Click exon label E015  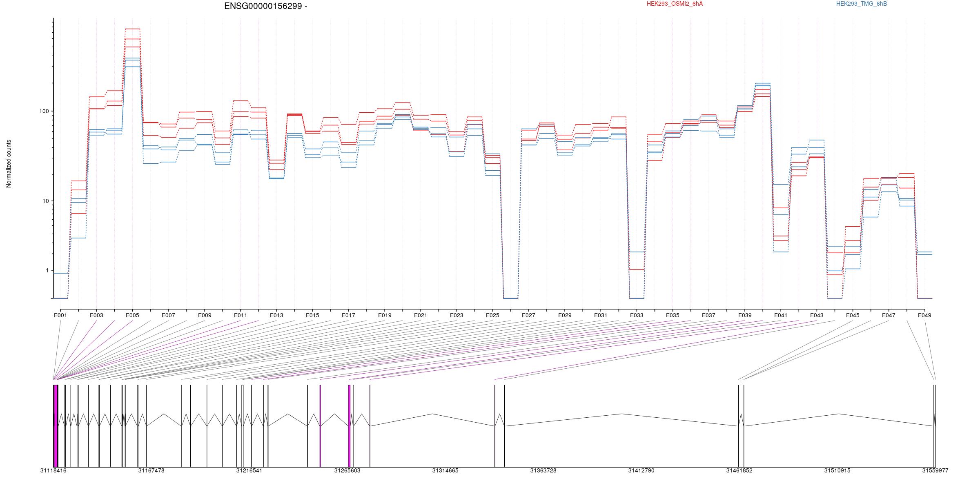[312, 315]
